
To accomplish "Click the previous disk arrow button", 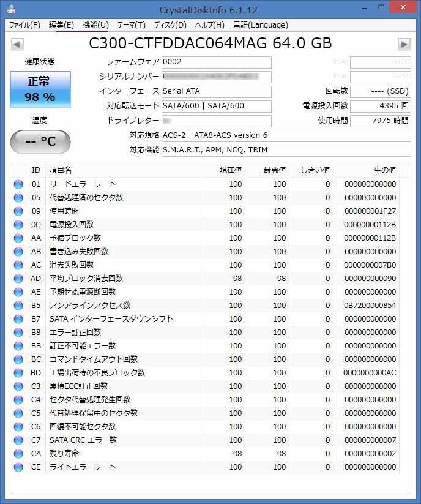I will coord(17,44).
